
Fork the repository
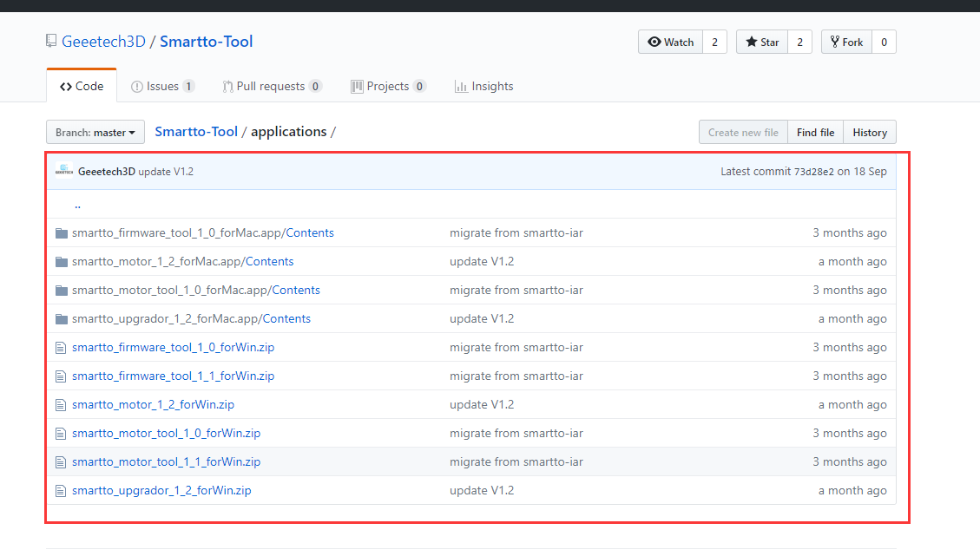[x=846, y=42]
